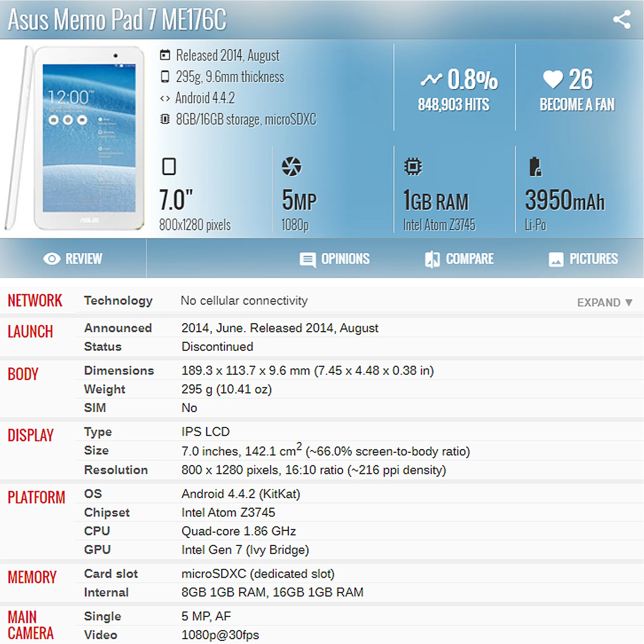The image size is (644, 644).
Task: Click the CPU label link
Action: [97, 531]
